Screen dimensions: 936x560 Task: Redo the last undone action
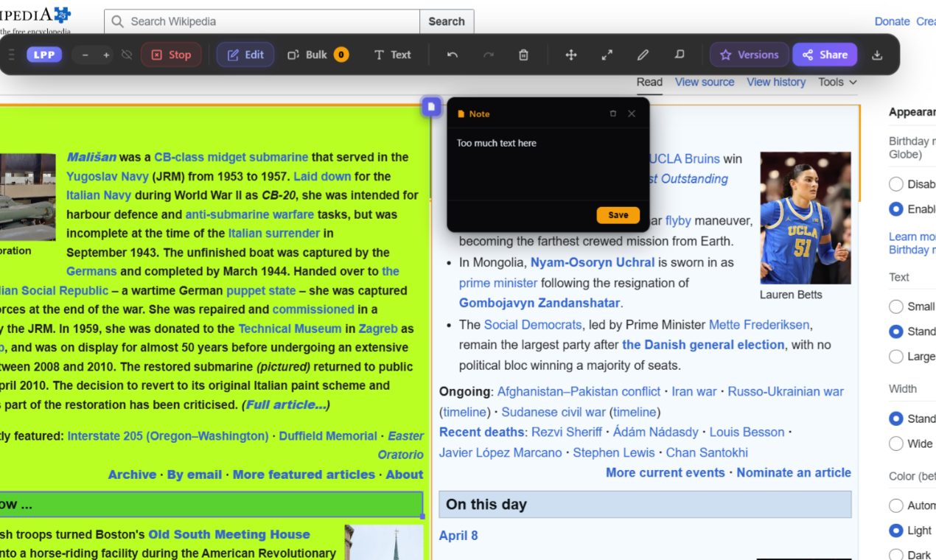coord(488,55)
